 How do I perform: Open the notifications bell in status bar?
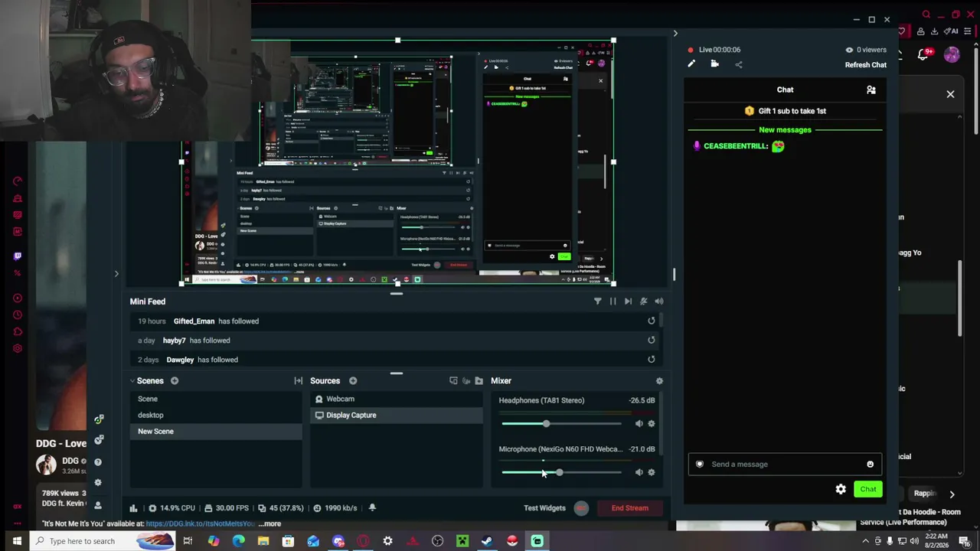pos(372,508)
